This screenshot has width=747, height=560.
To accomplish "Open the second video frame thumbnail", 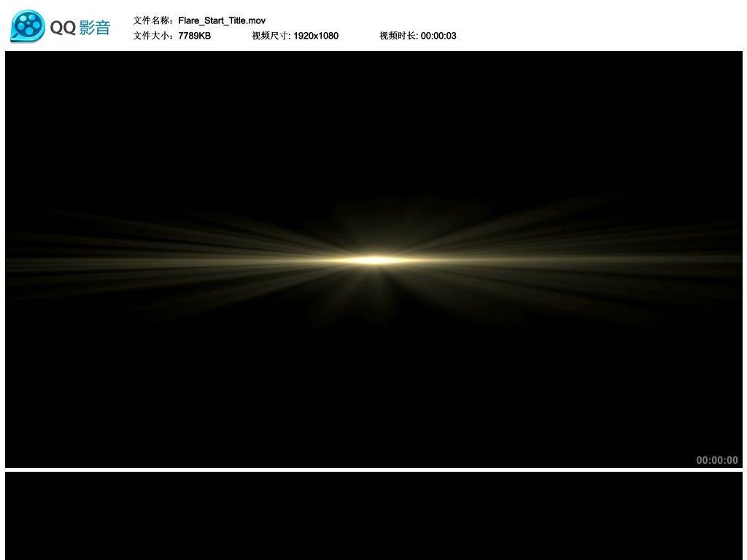I will tap(373, 516).
